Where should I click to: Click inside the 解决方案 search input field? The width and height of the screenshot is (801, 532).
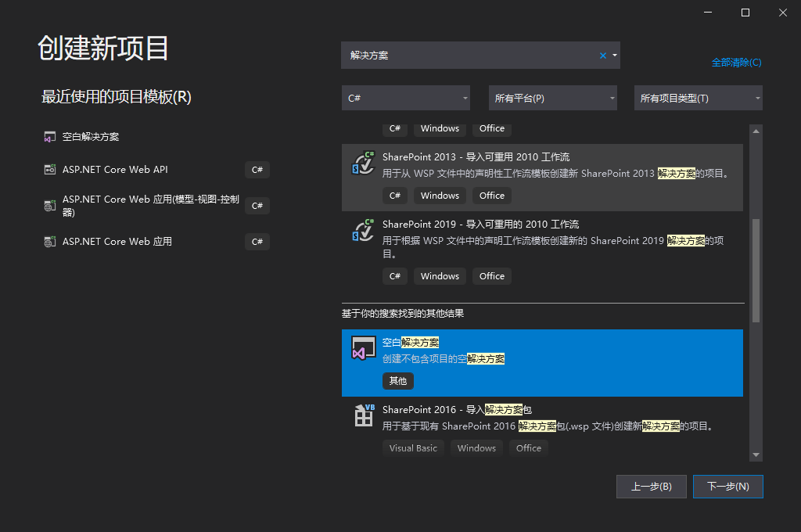(x=469, y=55)
